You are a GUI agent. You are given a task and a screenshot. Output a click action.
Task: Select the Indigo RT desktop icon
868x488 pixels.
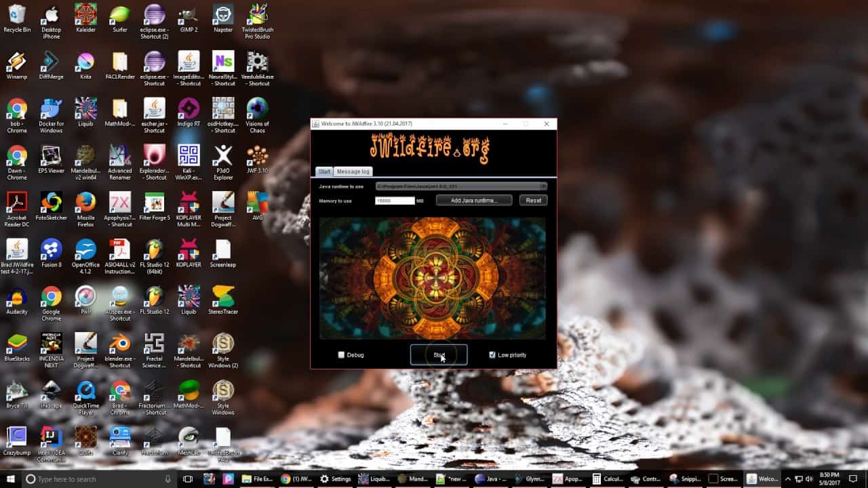(x=189, y=113)
